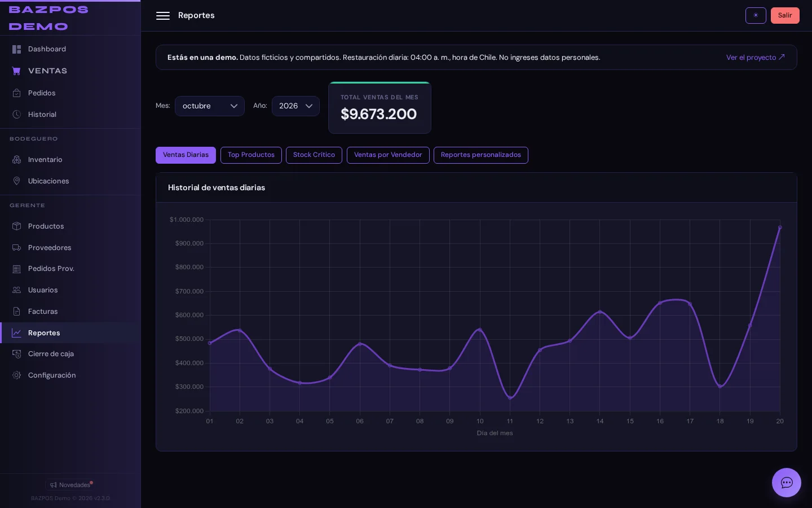Open the Reportes personalizados tab
Viewport: 812px width, 508px height.
(x=481, y=155)
